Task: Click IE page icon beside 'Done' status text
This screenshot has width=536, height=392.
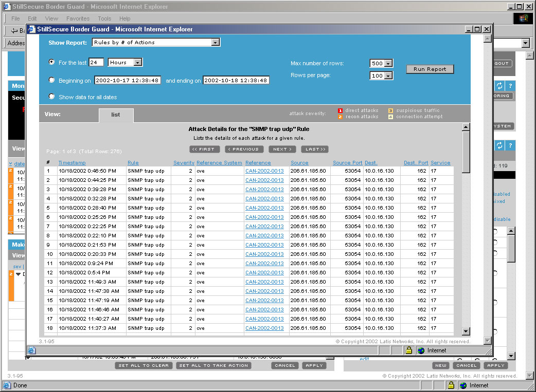Action: (7, 385)
